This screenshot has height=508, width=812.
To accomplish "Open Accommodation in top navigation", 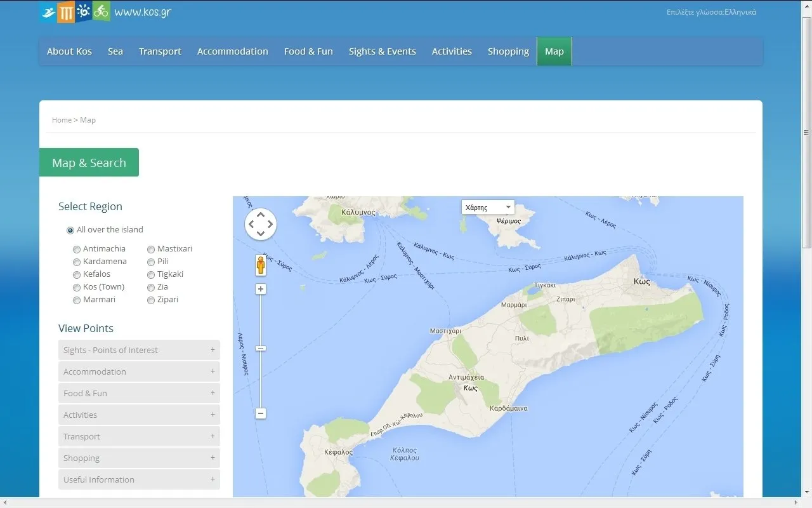I will pyautogui.click(x=233, y=51).
